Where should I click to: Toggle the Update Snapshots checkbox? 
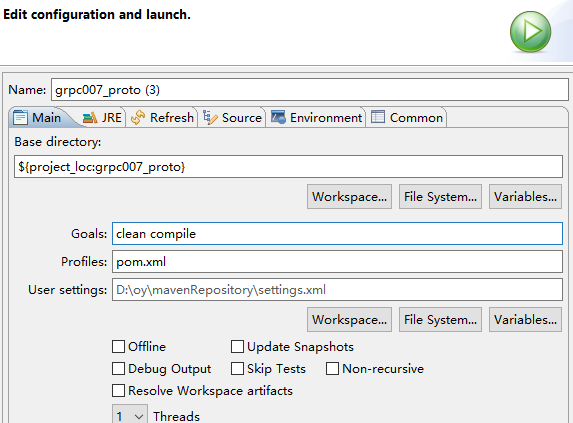click(237, 347)
